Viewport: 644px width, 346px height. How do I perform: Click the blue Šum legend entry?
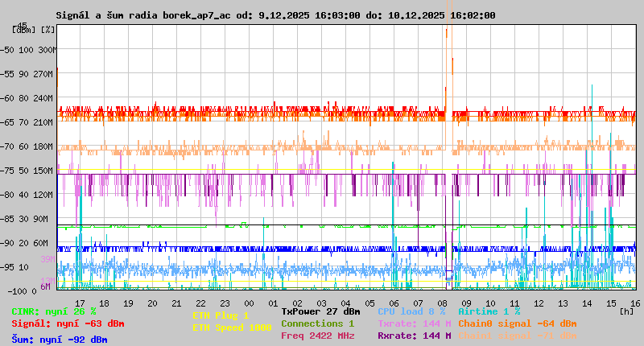(x=60, y=340)
